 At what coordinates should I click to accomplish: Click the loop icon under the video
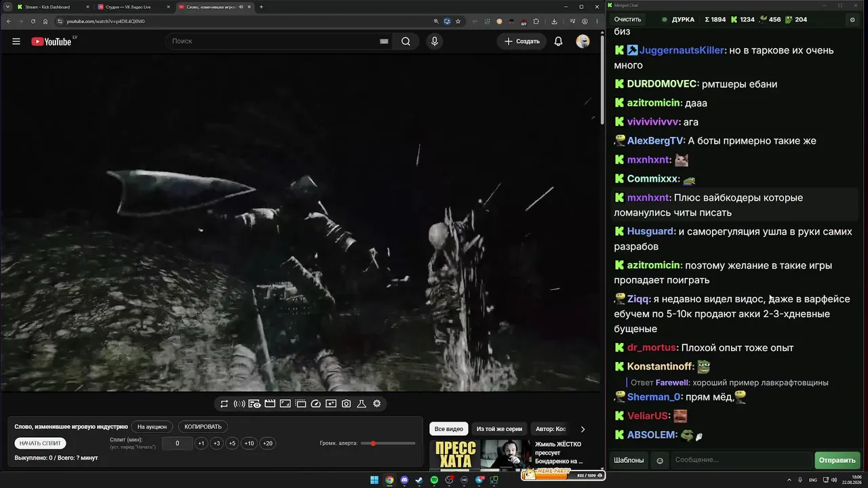point(224,404)
